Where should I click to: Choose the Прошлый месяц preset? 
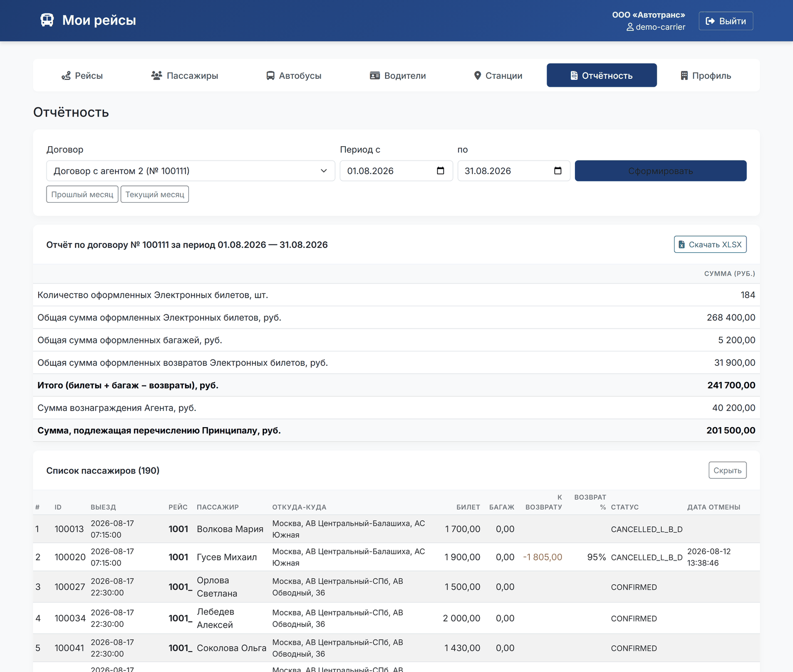[x=82, y=194]
